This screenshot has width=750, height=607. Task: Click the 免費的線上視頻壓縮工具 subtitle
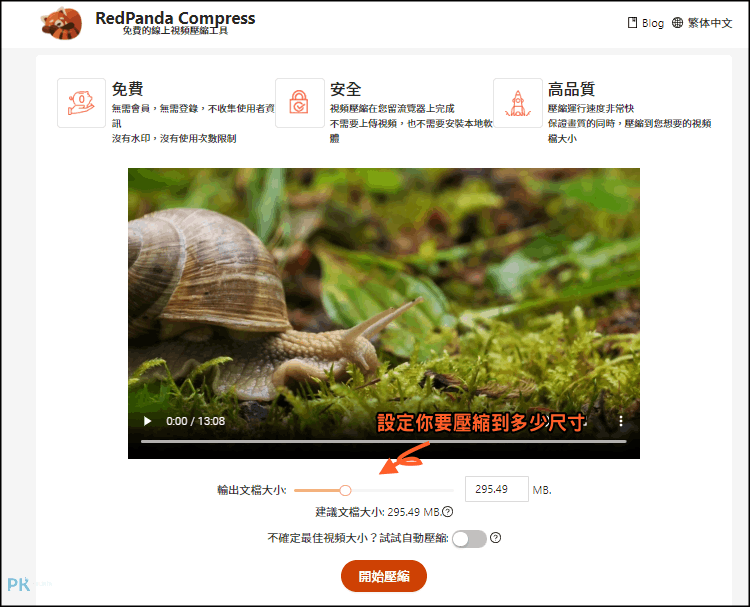[175, 31]
